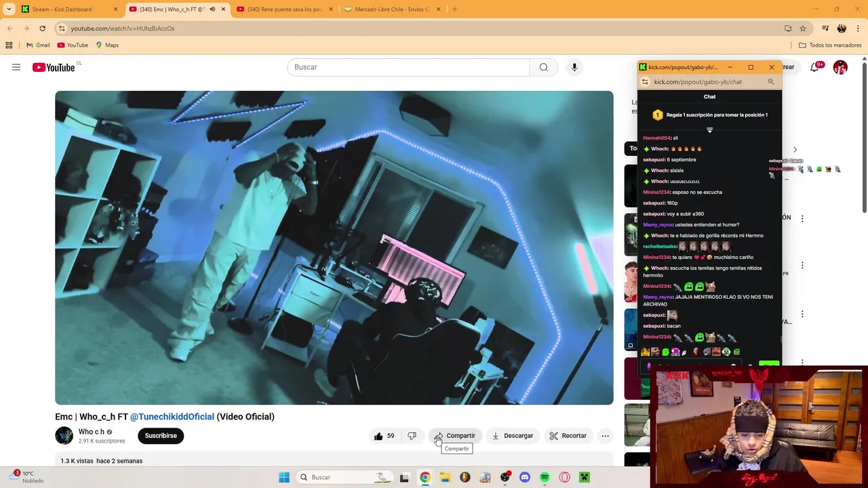Image resolution: width=868 pixels, height=488 pixels.
Task: Open the YouTube notifications bell
Action: pos(814,67)
